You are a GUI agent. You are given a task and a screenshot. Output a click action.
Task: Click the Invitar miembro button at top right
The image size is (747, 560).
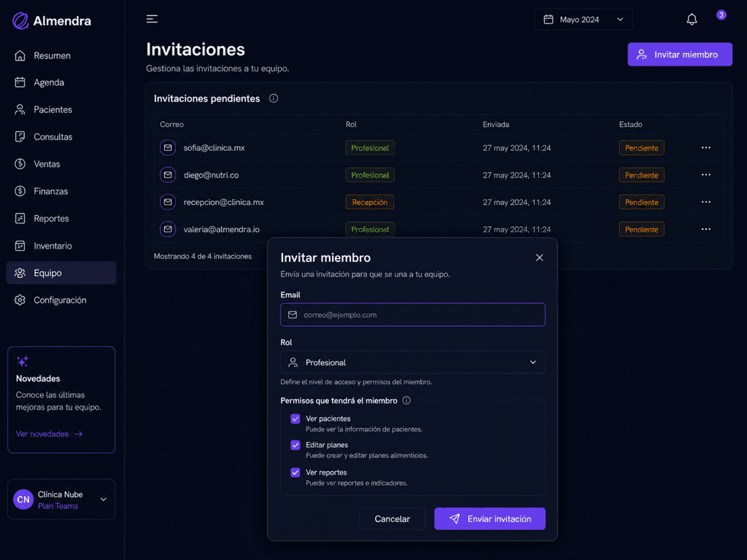(680, 54)
